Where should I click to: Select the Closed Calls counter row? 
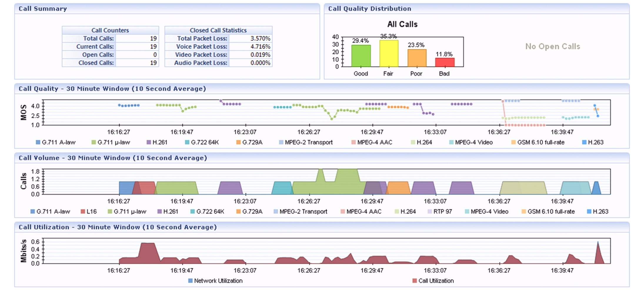tap(110, 63)
